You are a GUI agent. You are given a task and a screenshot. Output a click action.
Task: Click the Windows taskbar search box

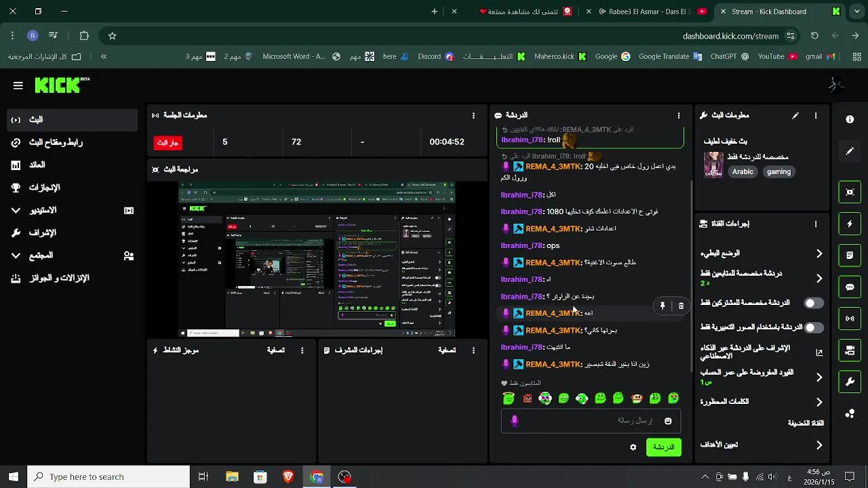click(108, 477)
